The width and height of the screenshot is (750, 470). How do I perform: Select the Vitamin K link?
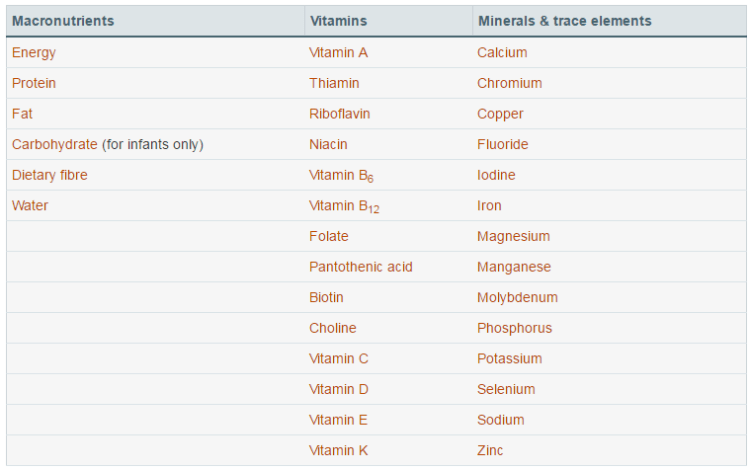click(x=338, y=450)
